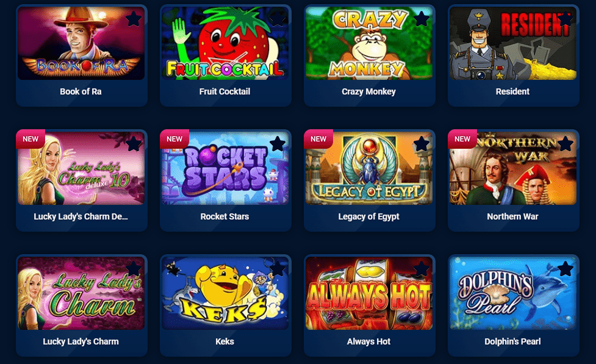Toggle favorite star on Fruit Cocktail

pos(278,19)
